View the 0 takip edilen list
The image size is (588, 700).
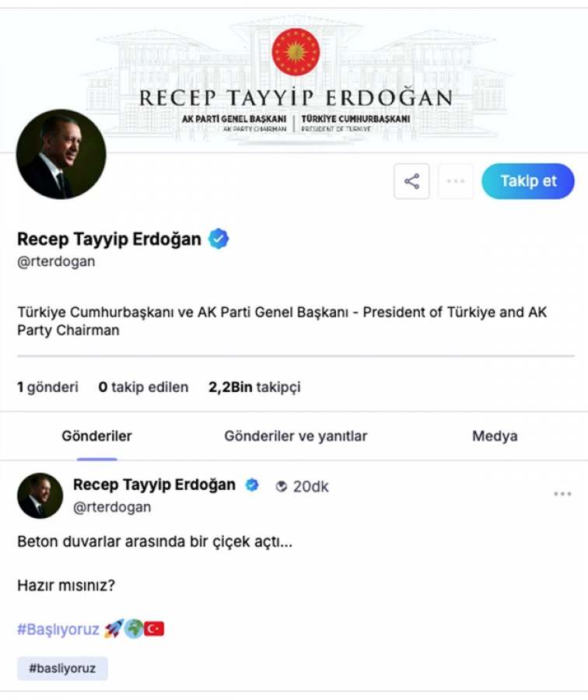[143, 387]
